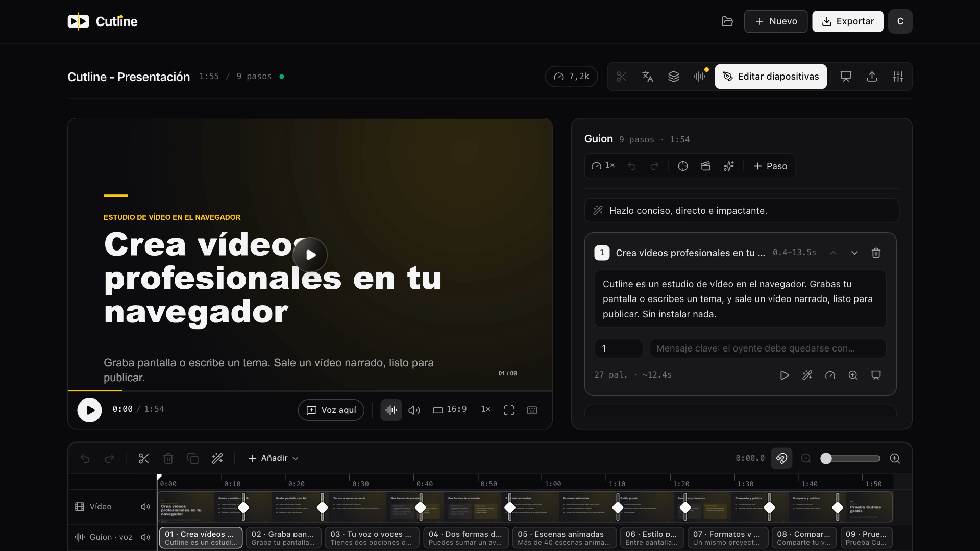
Task: Toggle Editar diapositivas mode
Action: [x=771, y=77]
